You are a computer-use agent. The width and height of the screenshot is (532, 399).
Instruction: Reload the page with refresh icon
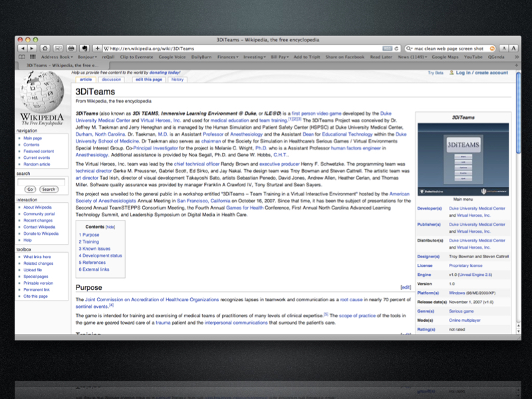pos(396,49)
